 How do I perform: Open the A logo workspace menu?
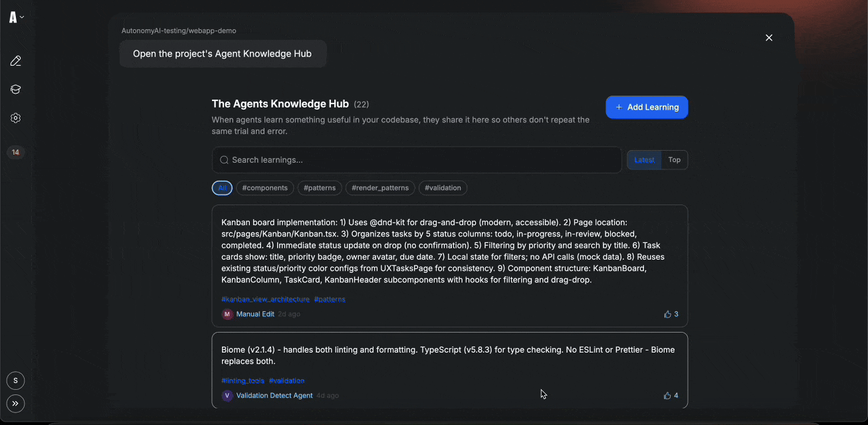[x=16, y=17]
